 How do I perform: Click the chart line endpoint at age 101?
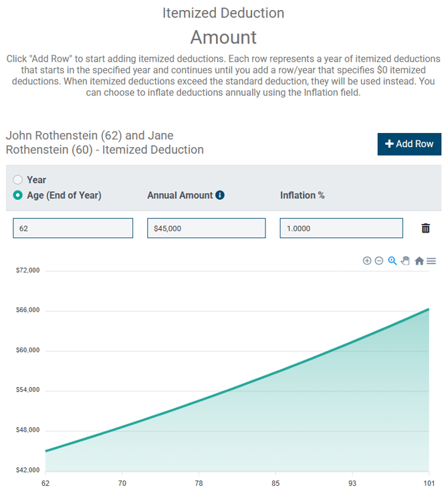click(428, 309)
